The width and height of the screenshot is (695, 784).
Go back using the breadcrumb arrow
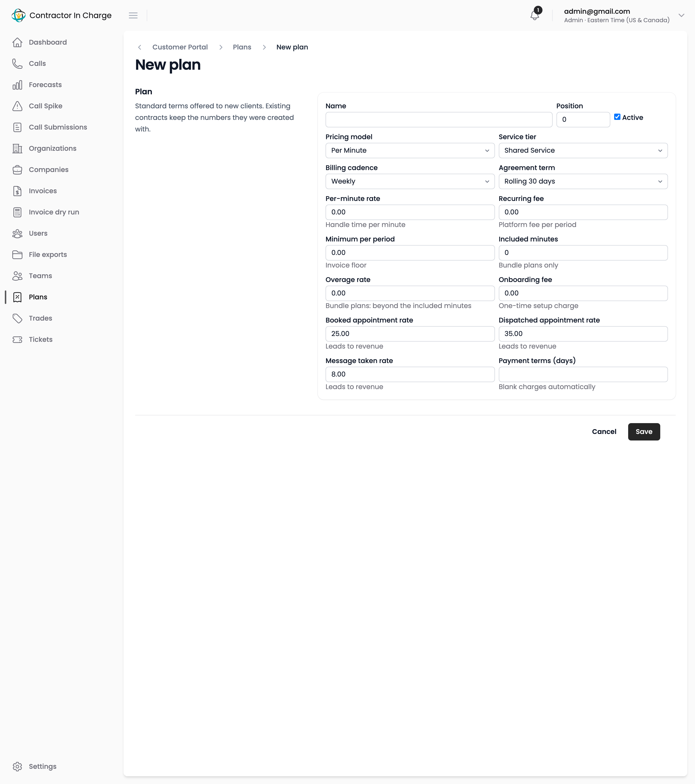pos(140,47)
